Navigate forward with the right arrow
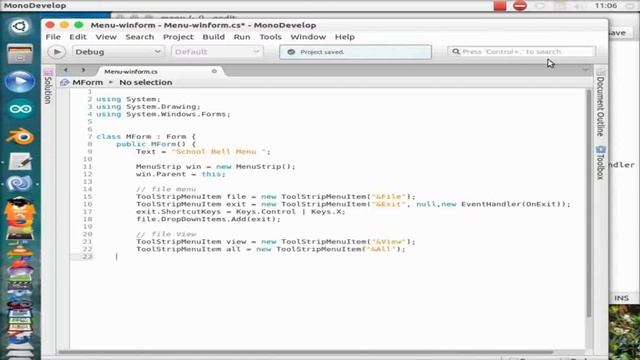The width and height of the screenshot is (640, 360). [83, 70]
